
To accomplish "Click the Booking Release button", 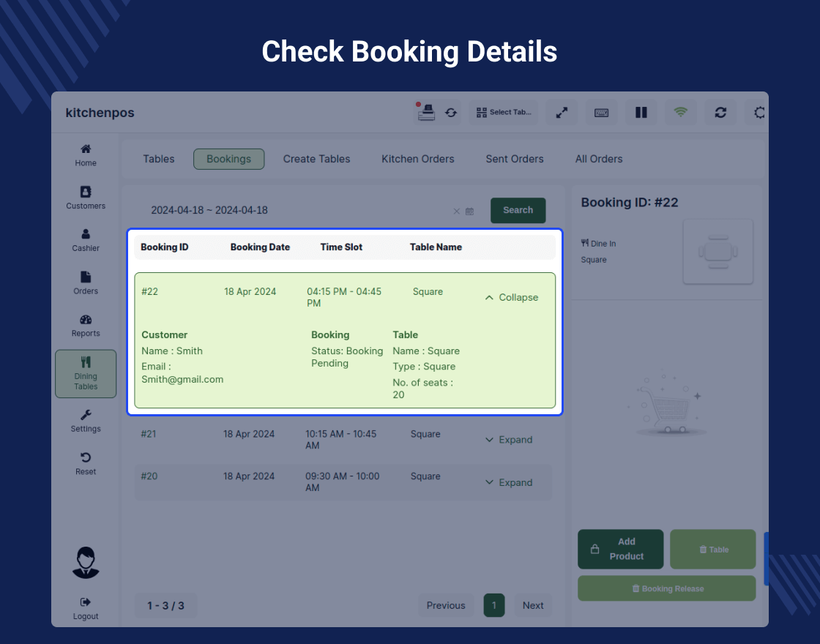I will pyautogui.click(x=666, y=588).
